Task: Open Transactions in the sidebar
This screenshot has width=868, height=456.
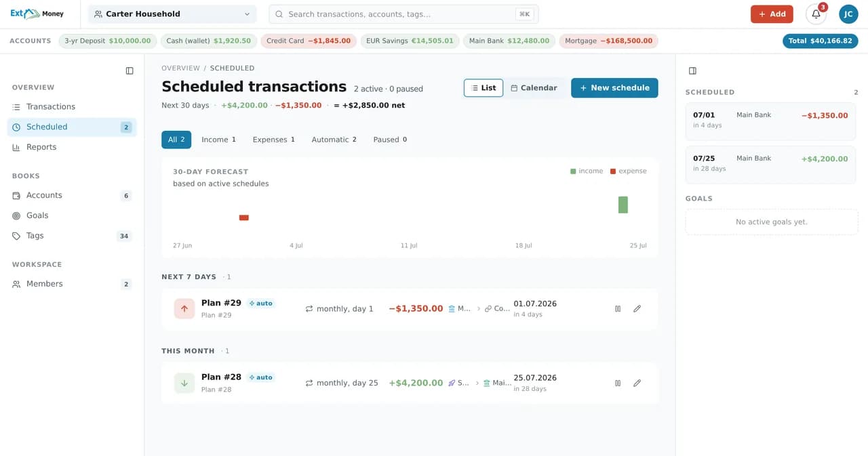Action: point(72,107)
